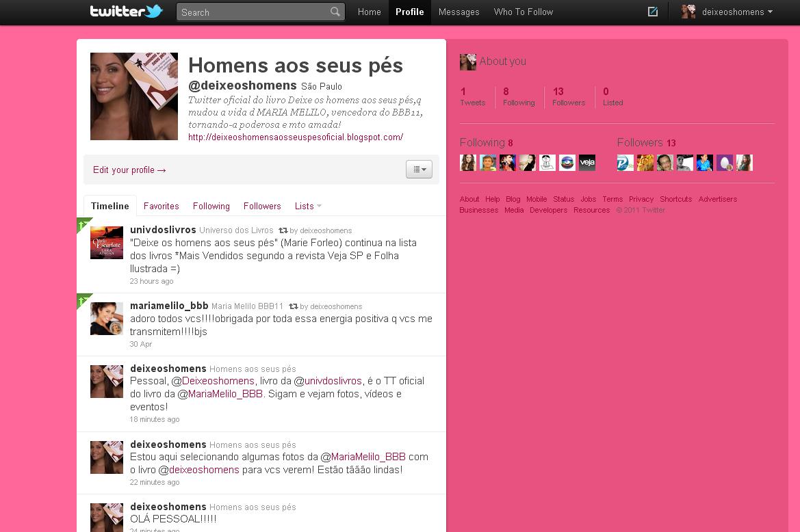The image size is (800, 532).
Task: Click the search magnifier icon
Action: [x=335, y=12]
